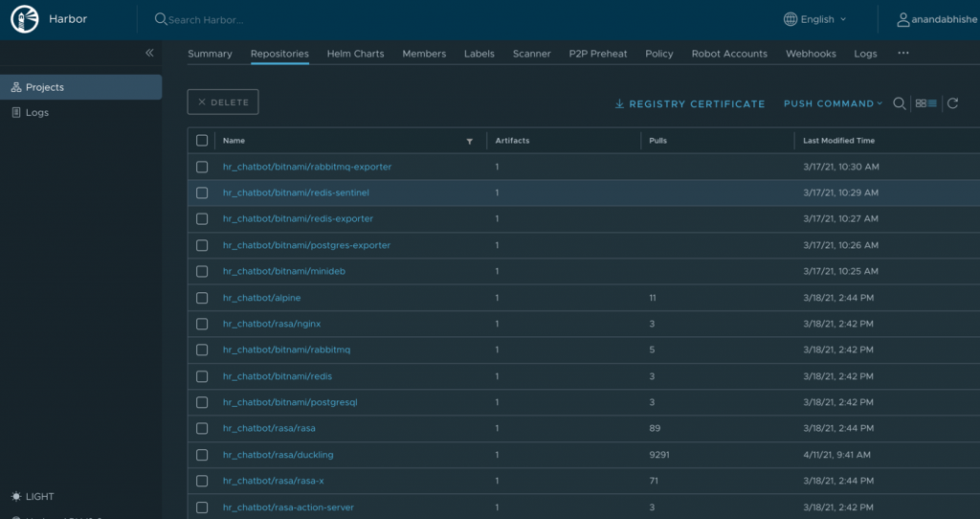Expand the Push Command dropdown
Screen dimensions: 980x519
(x=834, y=103)
